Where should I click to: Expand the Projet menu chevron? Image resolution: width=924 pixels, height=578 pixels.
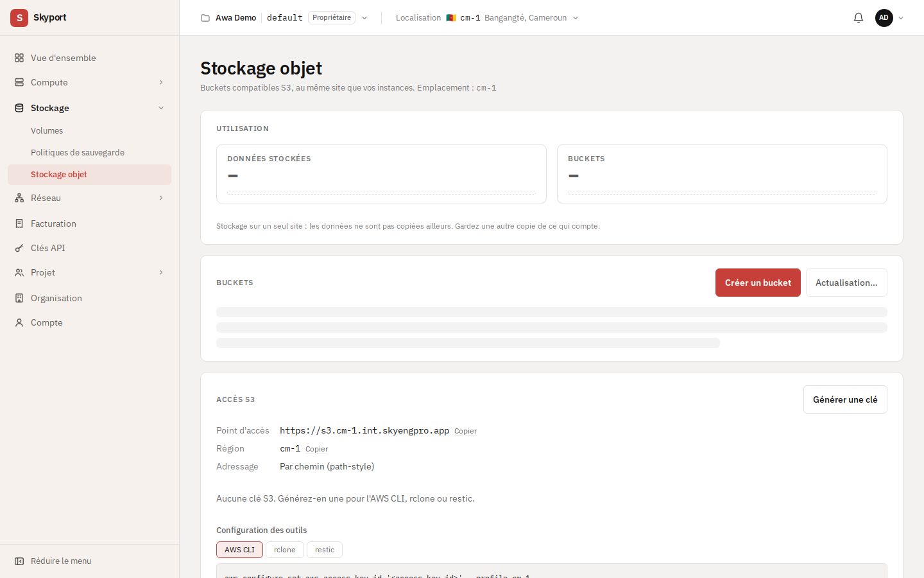click(x=161, y=272)
